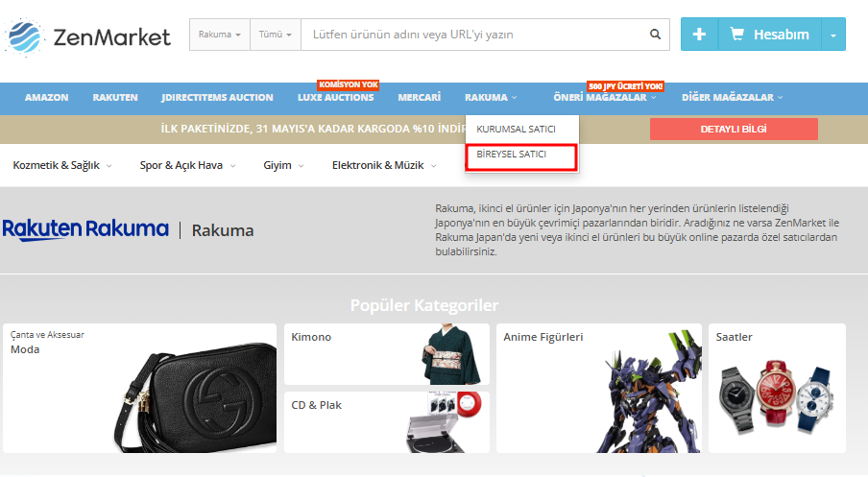Open the Moda bag category card

pyautogui.click(x=139, y=389)
